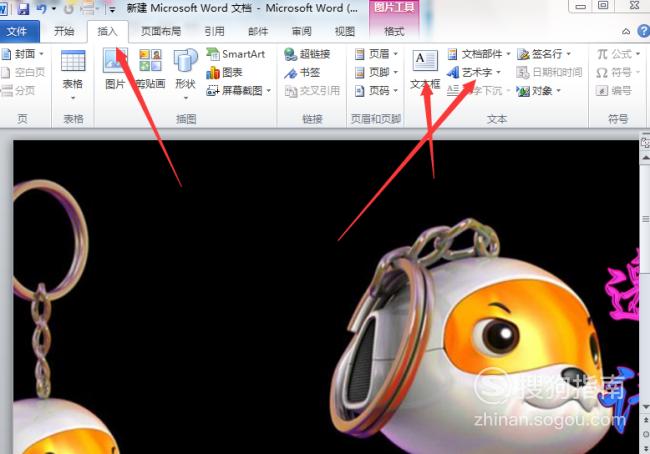Viewport: 650px width, 454px height.
Task: Collapse the ribbon with the caret icon
Action: click(x=626, y=32)
